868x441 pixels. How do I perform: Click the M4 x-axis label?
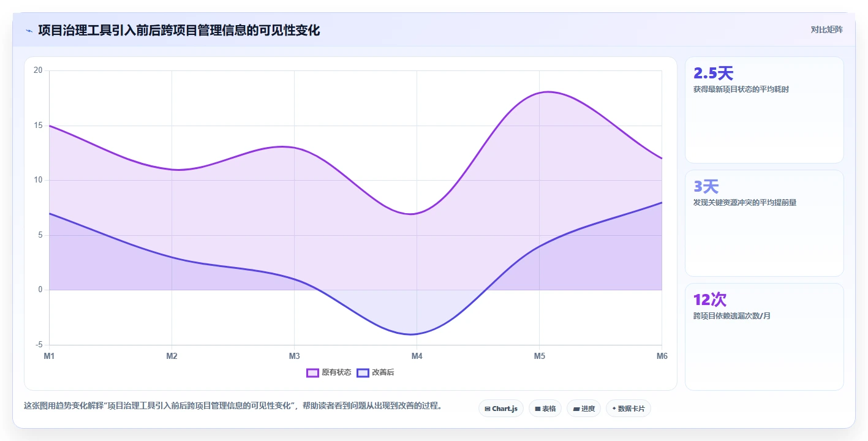417,356
